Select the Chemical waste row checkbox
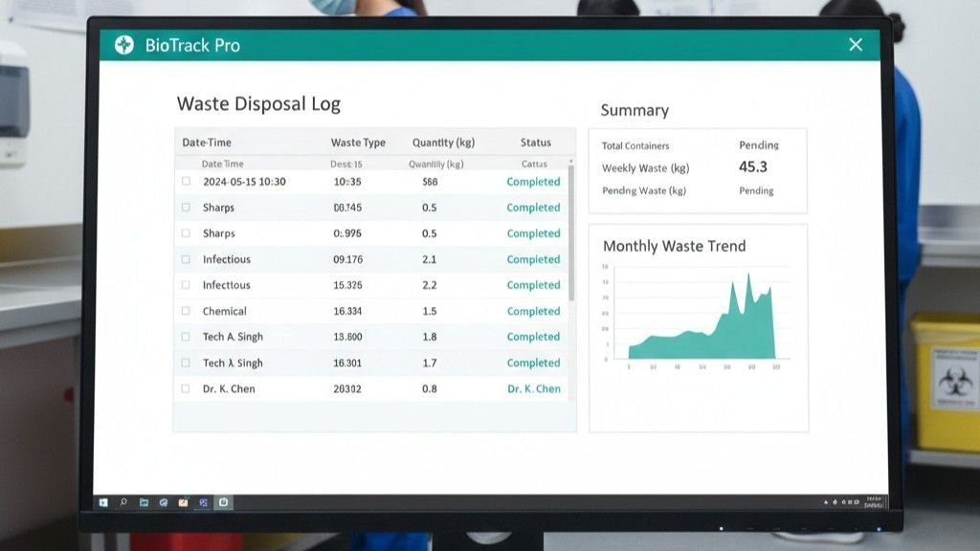The width and height of the screenshot is (980, 551). [186, 311]
